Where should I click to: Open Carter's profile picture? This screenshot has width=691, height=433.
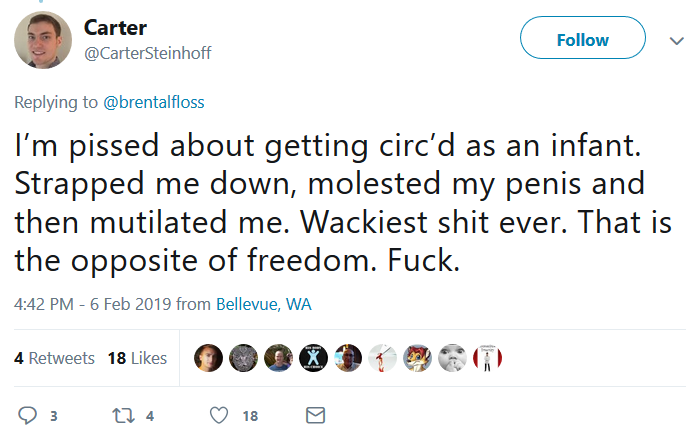[42, 42]
